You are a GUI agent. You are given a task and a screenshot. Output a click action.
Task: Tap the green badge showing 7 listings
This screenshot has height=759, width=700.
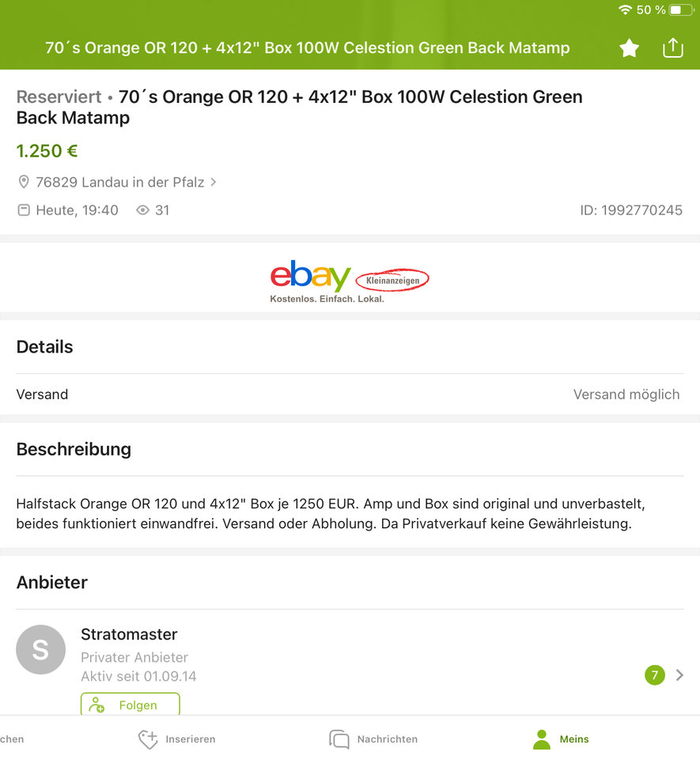click(654, 674)
